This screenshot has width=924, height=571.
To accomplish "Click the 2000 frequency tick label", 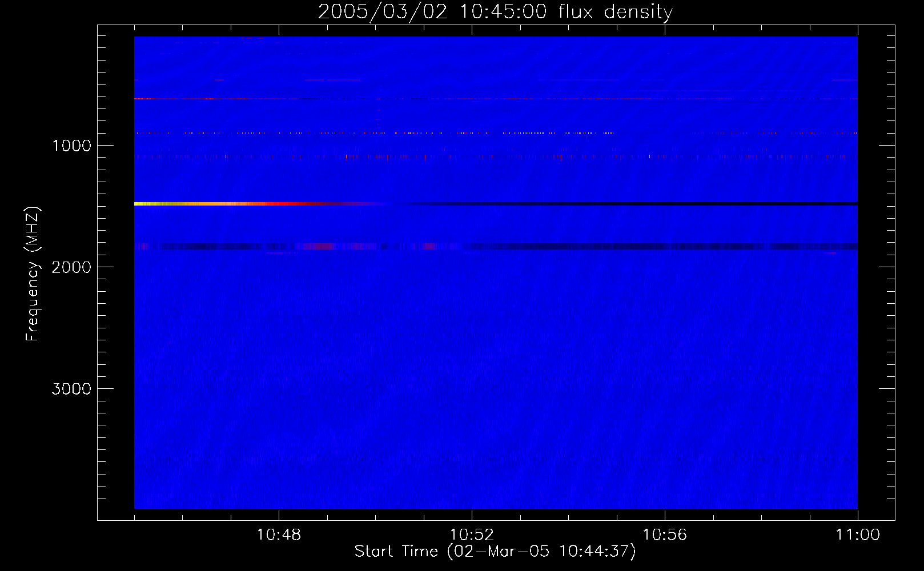I will [x=71, y=267].
